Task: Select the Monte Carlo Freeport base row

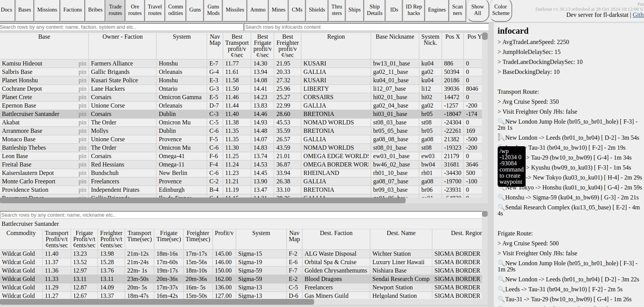Action: click(241, 181)
